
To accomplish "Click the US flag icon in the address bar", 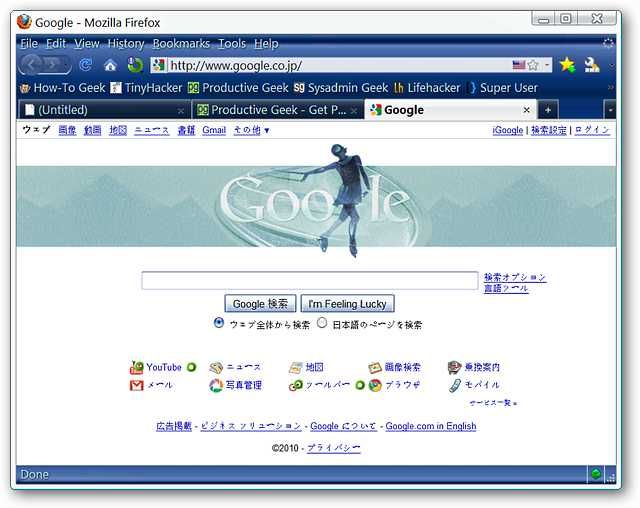I will click(518, 65).
